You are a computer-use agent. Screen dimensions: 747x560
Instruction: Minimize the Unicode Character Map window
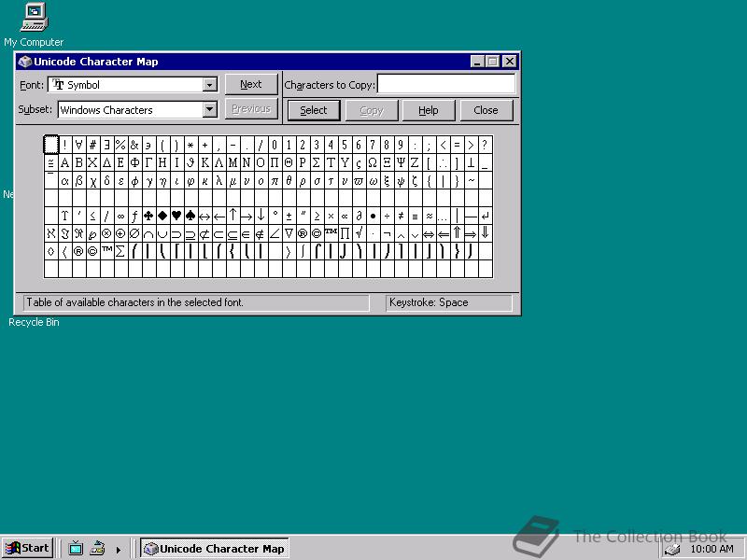pos(478,62)
